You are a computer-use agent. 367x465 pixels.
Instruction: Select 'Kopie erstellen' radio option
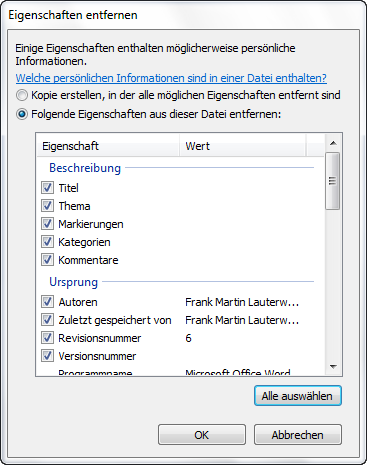[x=22, y=95]
